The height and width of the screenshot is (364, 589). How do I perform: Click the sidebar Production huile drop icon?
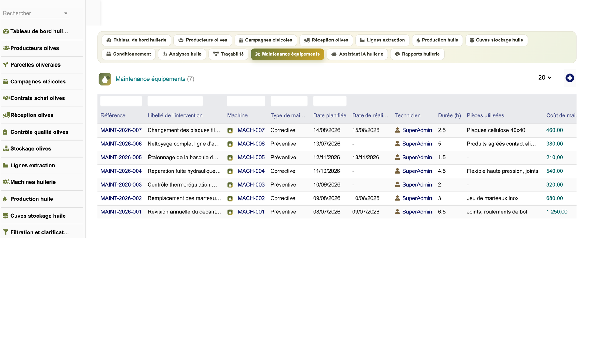click(5, 199)
